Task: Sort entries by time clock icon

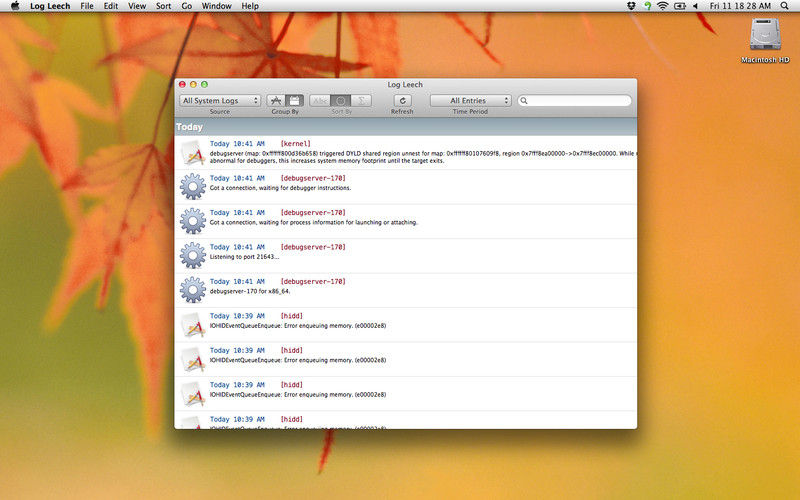Action: (x=341, y=101)
